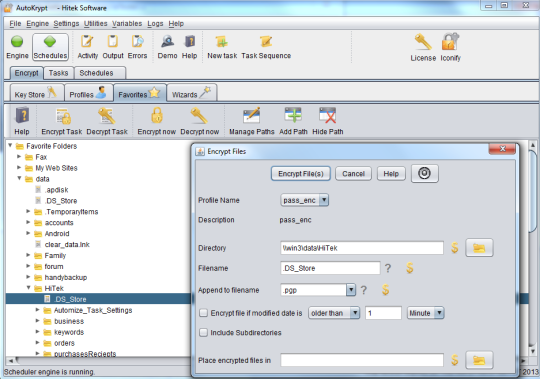The width and height of the screenshot is (540, 379).
Task: Browse folder button for Directory field
Action: [x=479, y=248]
